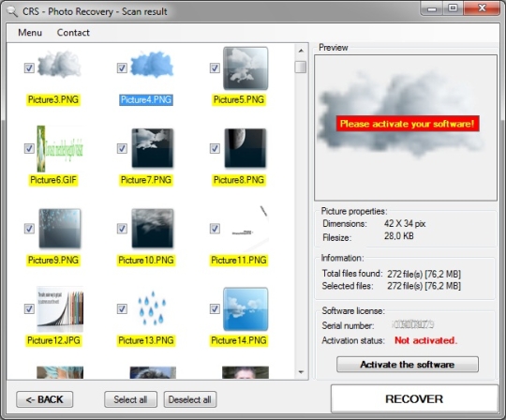Viewport: 506px width, 420px height.
Task: Open the Menu item in menu bar
Action: pyautogui.click(x=30, y=32)
